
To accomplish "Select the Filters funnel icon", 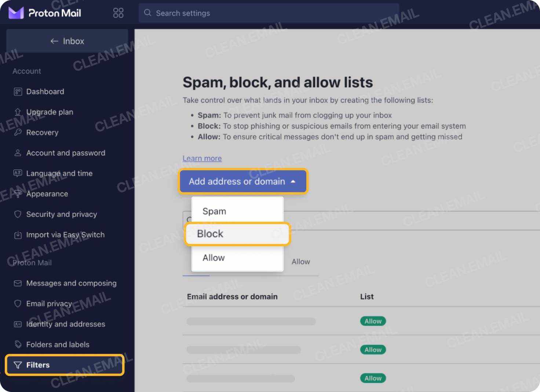I will point(18,365).
